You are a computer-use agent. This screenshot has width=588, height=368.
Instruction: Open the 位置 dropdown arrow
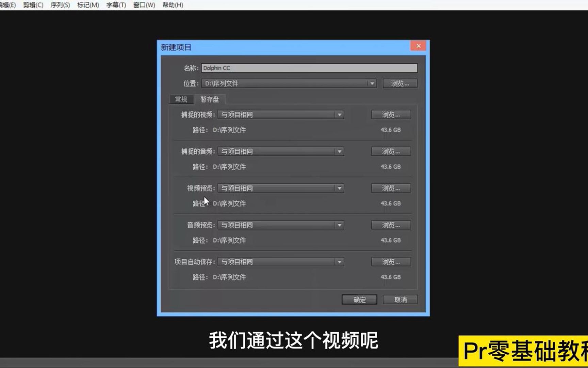click(372, 83)
